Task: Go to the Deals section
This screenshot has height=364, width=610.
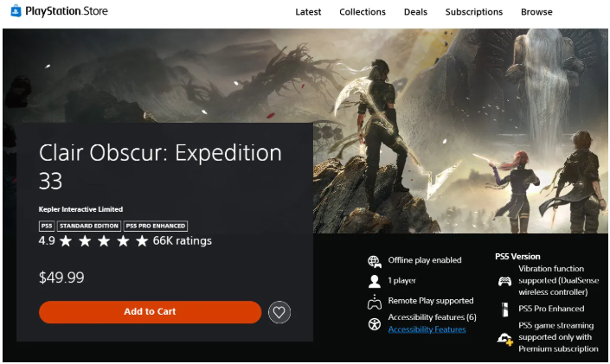Action: 415,12
